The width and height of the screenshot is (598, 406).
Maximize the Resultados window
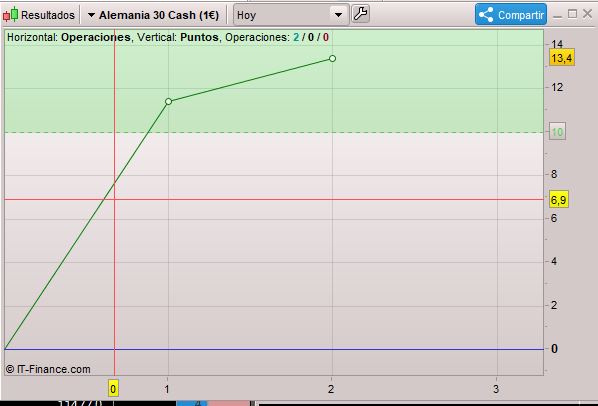572,14
